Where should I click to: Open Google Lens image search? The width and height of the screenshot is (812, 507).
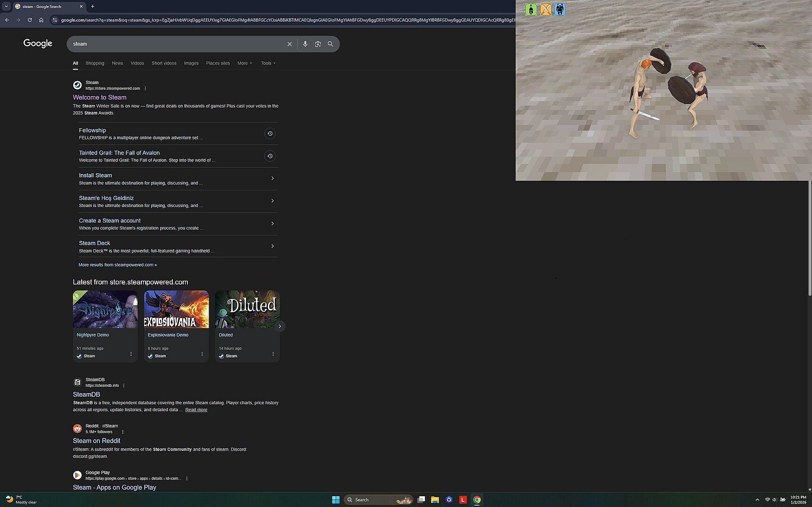(317, 44)
